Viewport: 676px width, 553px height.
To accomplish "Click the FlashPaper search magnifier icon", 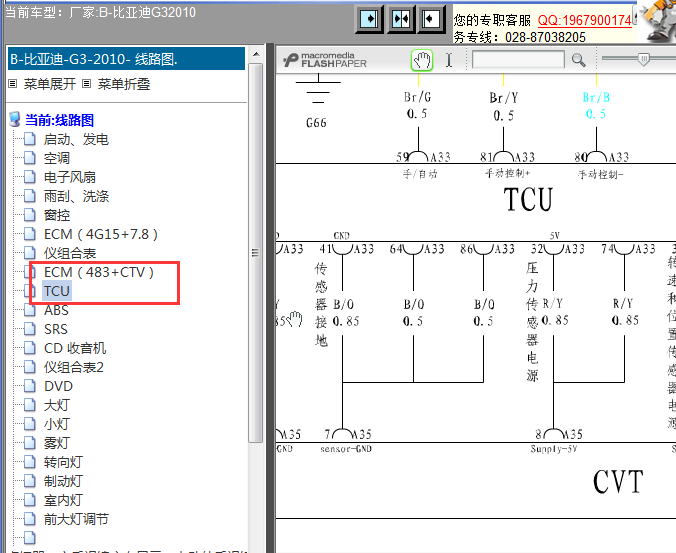I will (x=579, y=60).
